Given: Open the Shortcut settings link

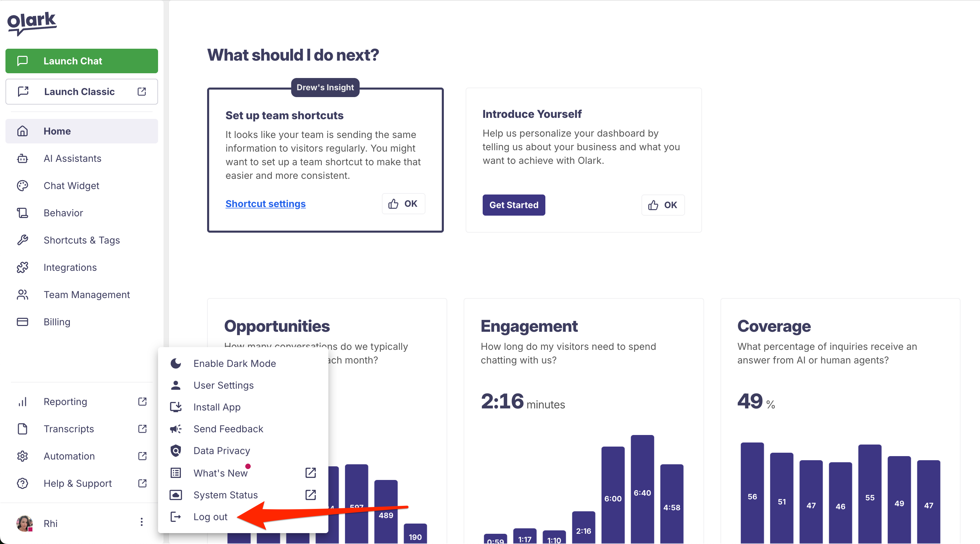Looking at the screenshot, I should (x=265, y=204).
